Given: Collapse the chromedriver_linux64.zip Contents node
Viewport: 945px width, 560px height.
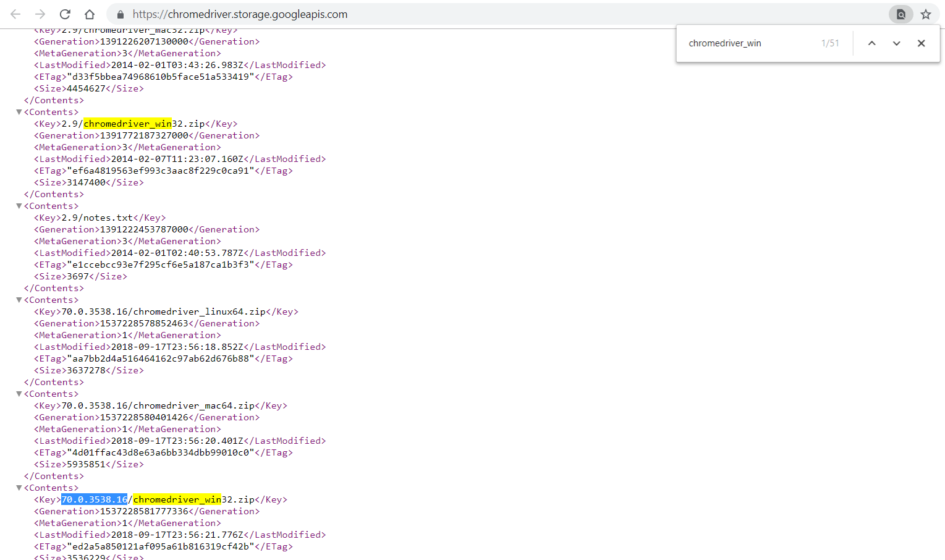Looking at the screenshot, I should [19, 299].
